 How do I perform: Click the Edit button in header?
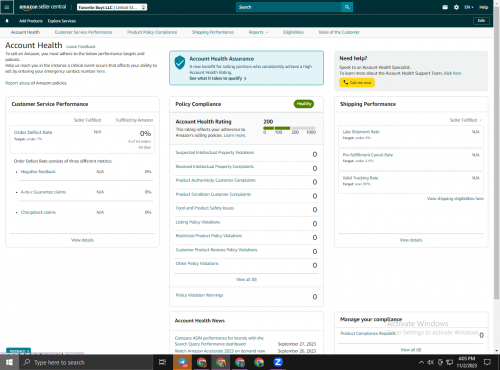coord(481,21)
